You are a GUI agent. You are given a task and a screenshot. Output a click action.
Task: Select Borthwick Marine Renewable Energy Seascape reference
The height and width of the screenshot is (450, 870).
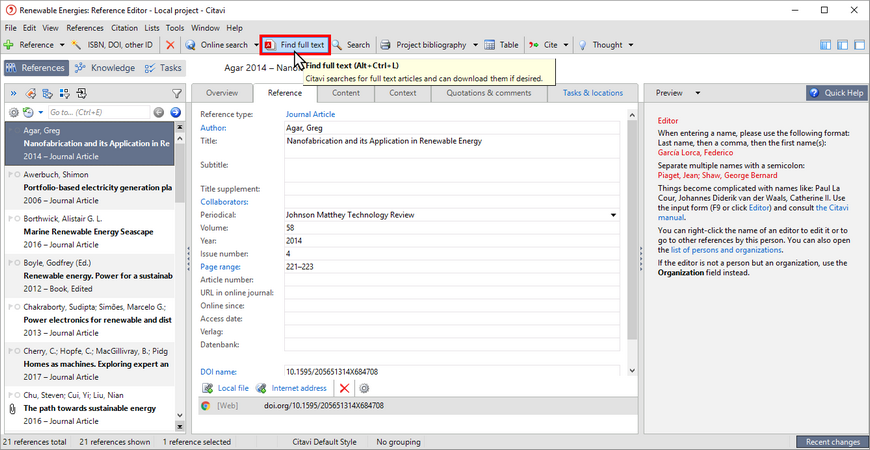click(x=89, y=232)
